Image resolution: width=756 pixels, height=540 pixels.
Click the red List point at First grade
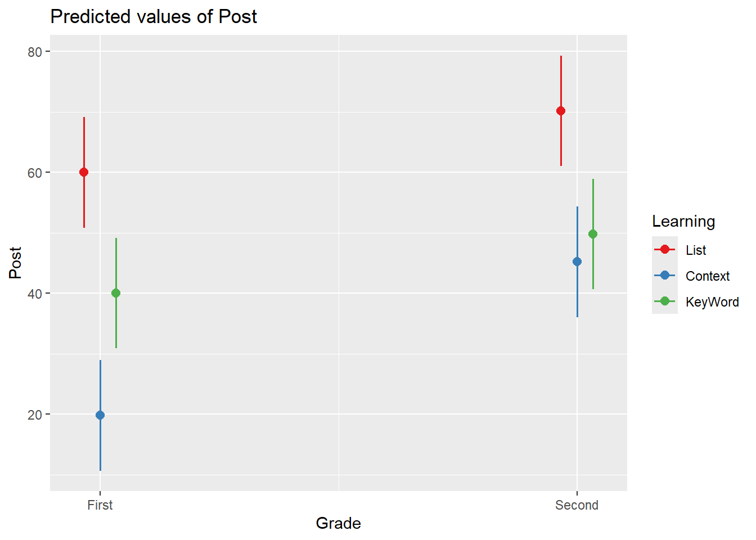pos(84,172)
